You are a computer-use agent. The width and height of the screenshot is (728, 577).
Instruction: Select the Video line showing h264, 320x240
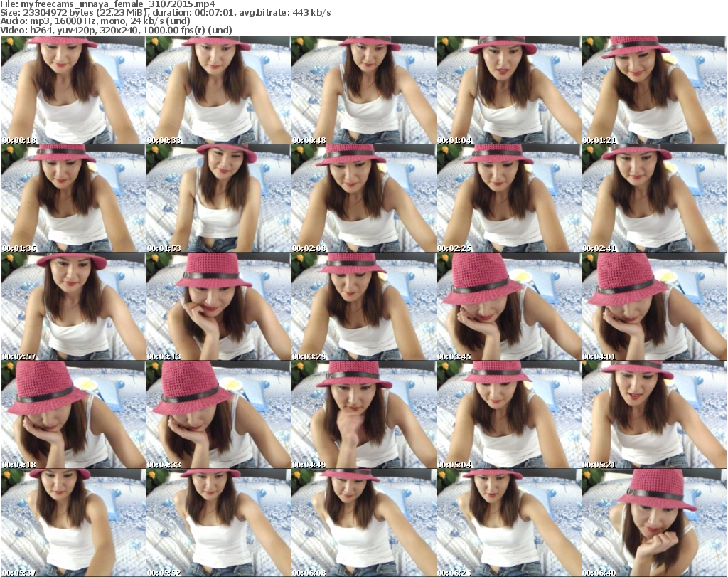(x=116, y=30)
